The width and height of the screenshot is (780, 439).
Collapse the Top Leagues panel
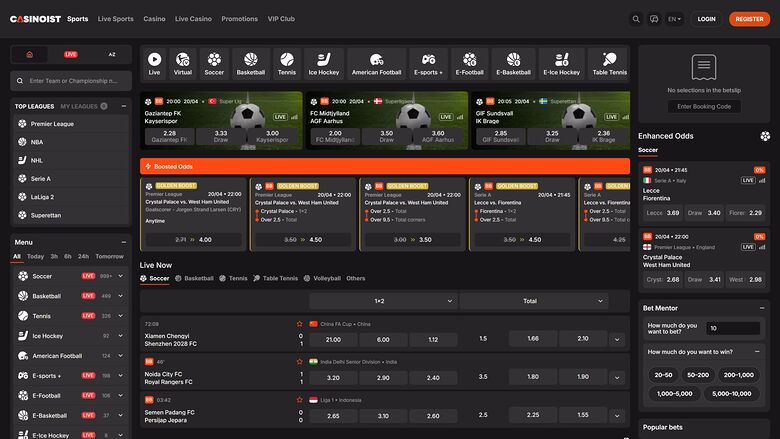(124, 106)
